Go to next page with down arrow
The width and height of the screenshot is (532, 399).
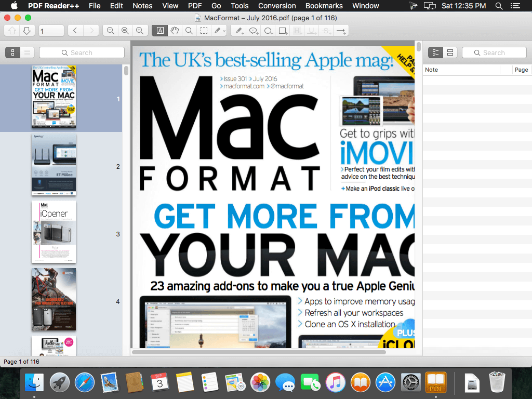pyautogui.click(x=27, y=31)
